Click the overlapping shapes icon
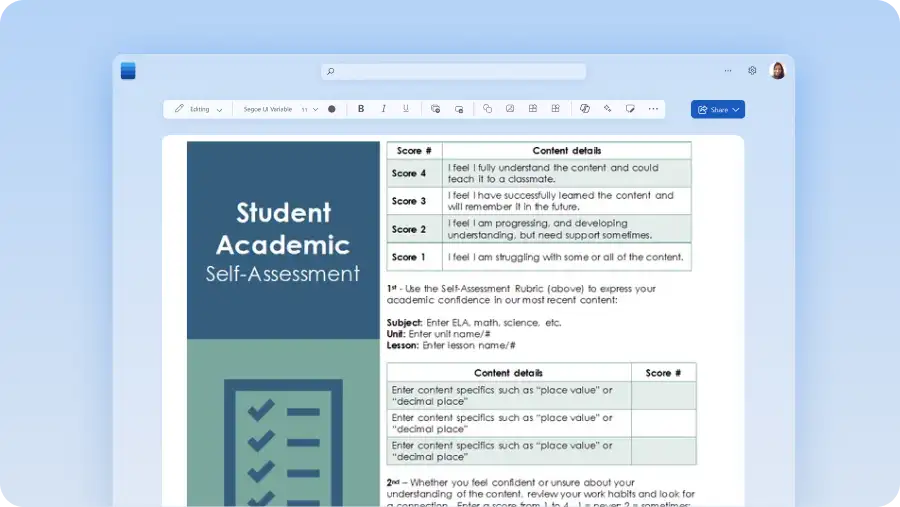Image resolution: width=900 pixels, height=507 pixels. [x=487, y=109]
